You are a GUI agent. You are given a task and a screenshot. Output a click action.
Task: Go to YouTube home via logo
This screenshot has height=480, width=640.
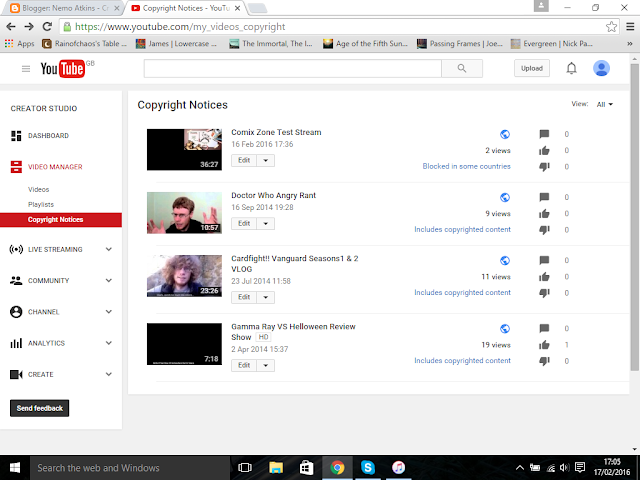point(63,69)
